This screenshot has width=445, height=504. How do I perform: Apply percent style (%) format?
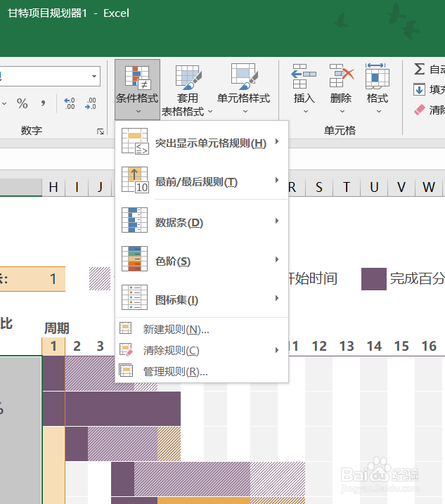click(x=22, y=103)
